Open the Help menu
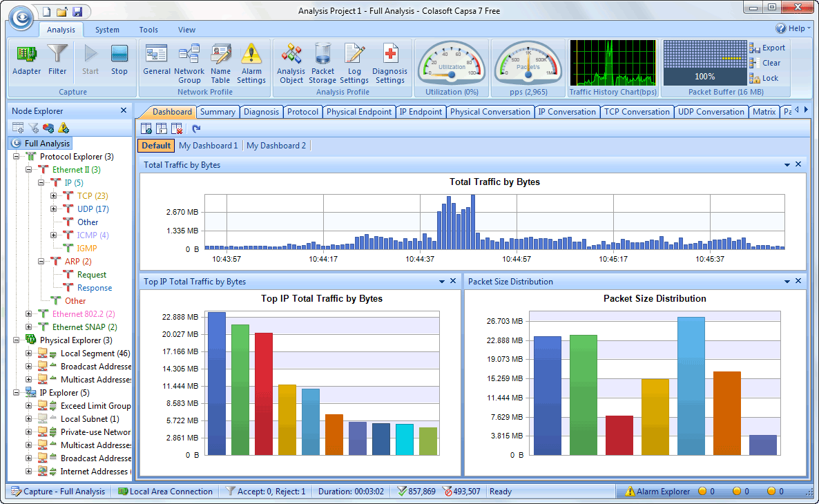The image size is (819, 504). pyautogui.click(x=793, y=29)
